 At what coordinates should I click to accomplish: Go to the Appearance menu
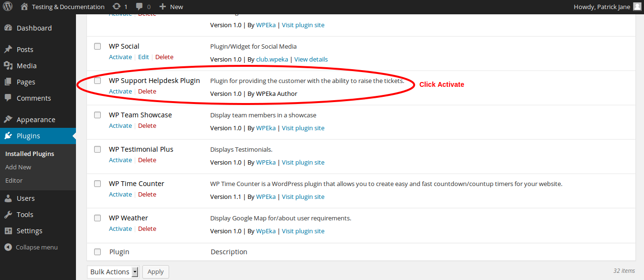point(36,120)
